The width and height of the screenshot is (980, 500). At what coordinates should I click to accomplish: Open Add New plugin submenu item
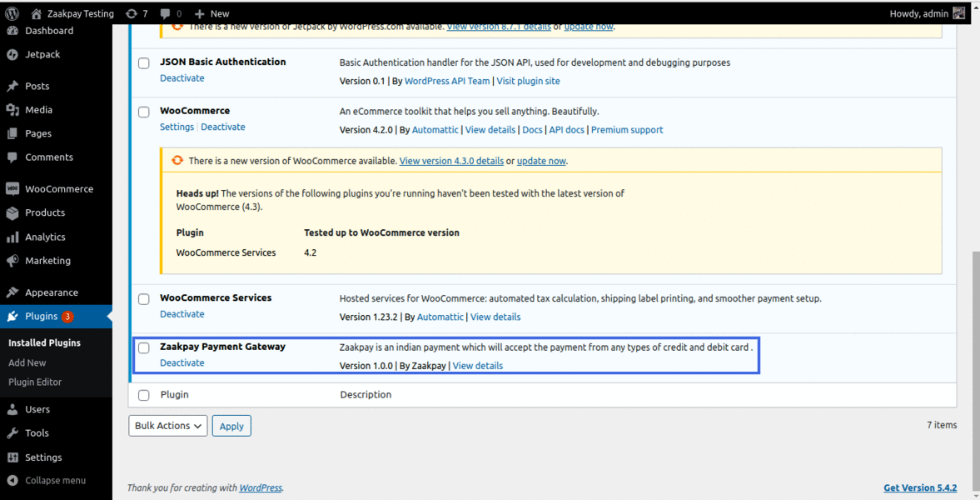pyautogui.click(x=27, y=362)
